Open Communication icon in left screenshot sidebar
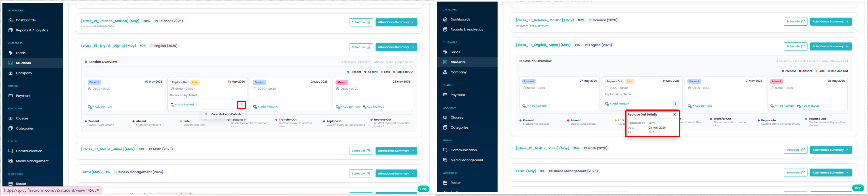 tap(10, 151)
